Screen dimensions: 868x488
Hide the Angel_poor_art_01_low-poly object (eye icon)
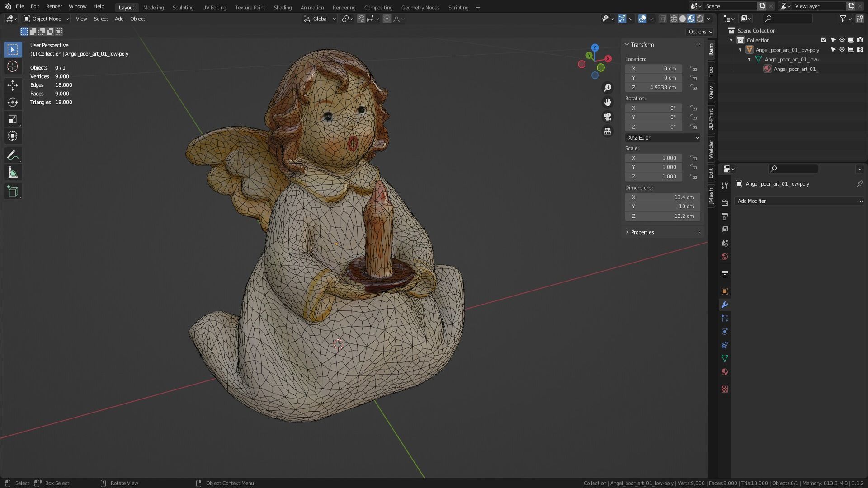[x=842, y=50]
